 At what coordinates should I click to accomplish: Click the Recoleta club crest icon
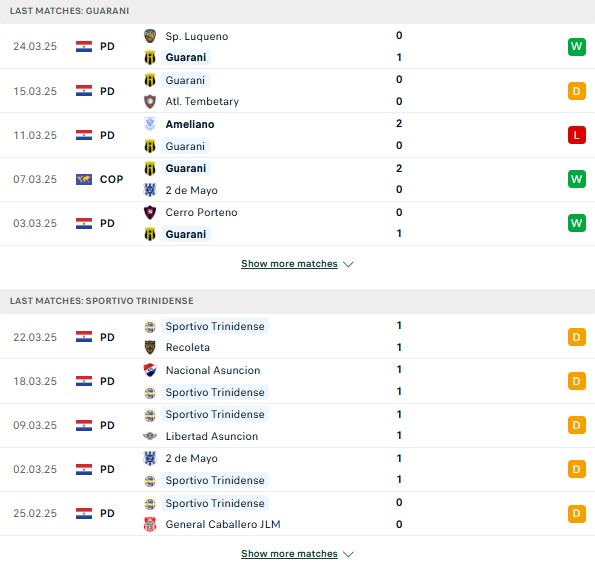coord(150,347)
